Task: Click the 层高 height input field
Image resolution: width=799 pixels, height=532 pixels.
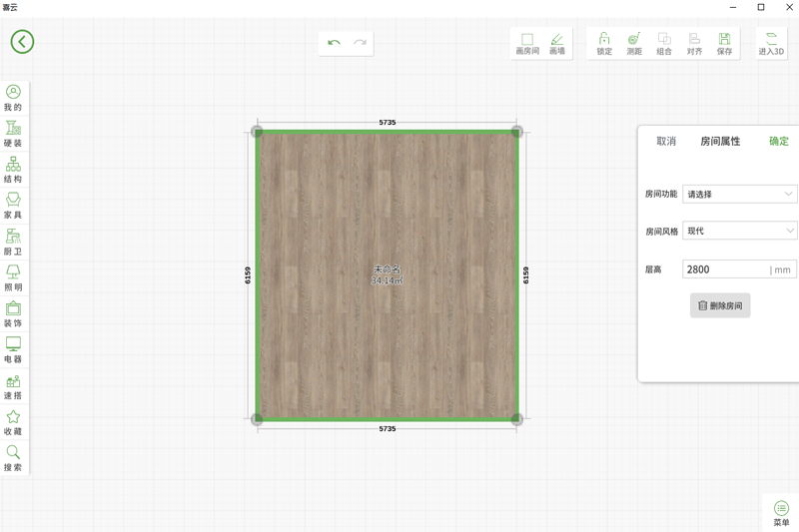Action: click(x=724, y=269)
